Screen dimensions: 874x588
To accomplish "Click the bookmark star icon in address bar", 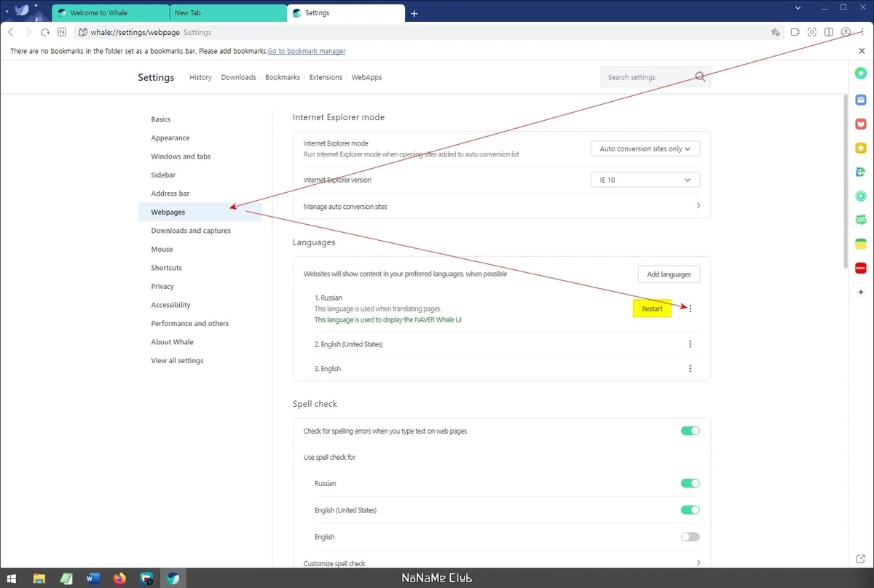I will coord(775,32).
